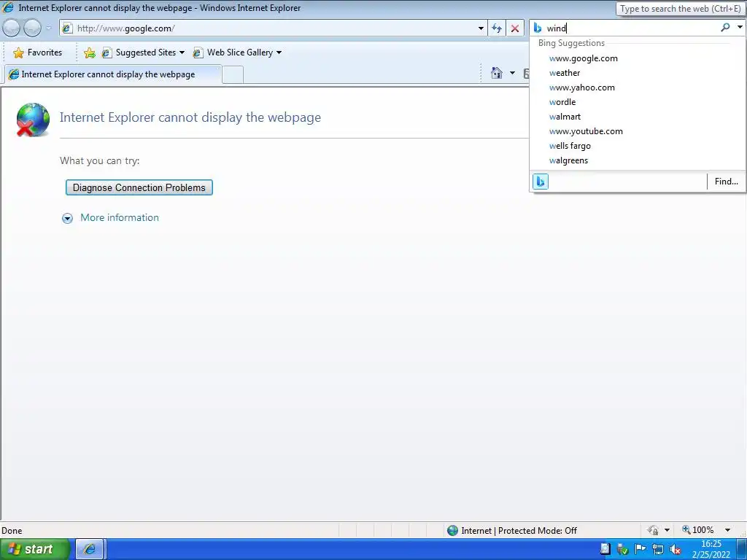This screenshot has width=747, height=560.
Task: Select the 'Internet Explorer cannot display' tab
Action: coord(112,74)
